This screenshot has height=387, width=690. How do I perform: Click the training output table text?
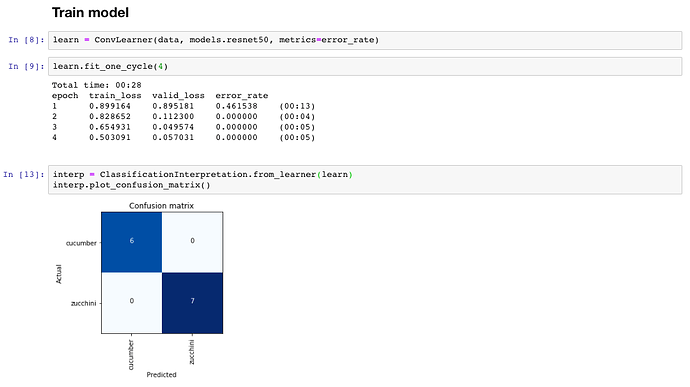pyautogui.click(x=184, y=111)
